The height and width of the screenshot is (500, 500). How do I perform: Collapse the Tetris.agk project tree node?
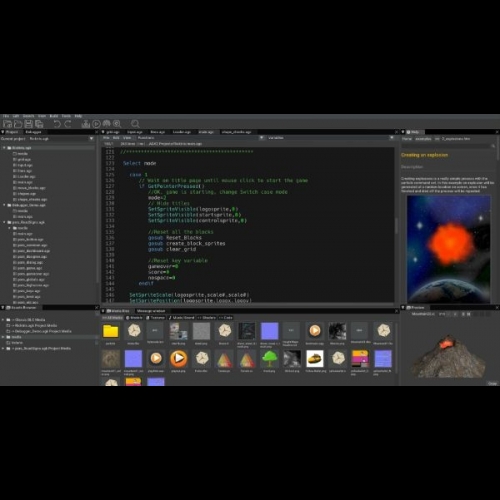pyautogui.click(x=4, y=148)
